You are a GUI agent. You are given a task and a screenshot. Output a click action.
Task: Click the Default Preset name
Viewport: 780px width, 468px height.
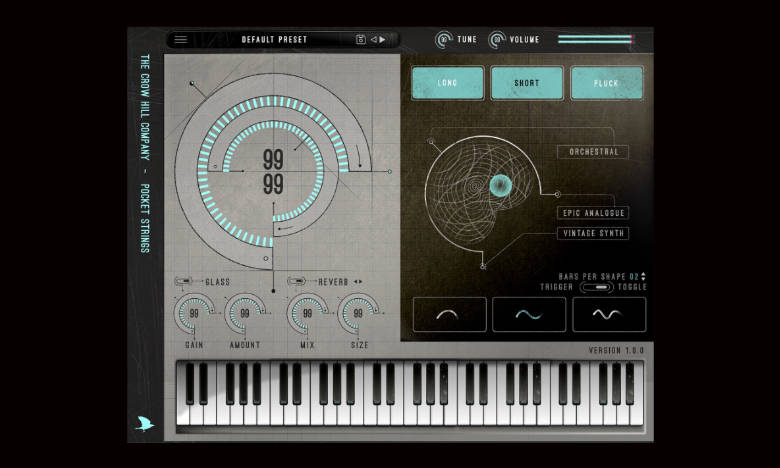point(274,39)
